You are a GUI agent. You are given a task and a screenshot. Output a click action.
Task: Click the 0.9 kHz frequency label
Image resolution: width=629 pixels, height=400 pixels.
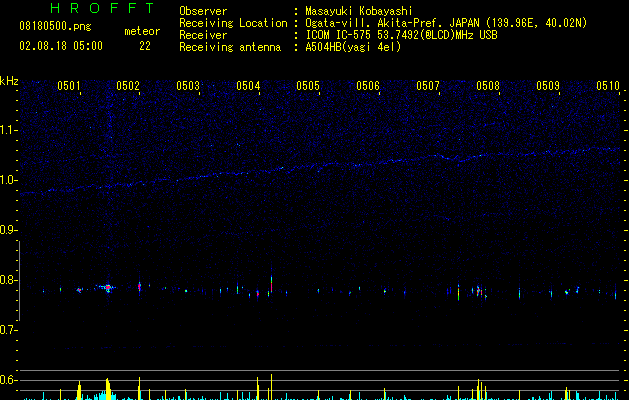(x=8, y=230)
